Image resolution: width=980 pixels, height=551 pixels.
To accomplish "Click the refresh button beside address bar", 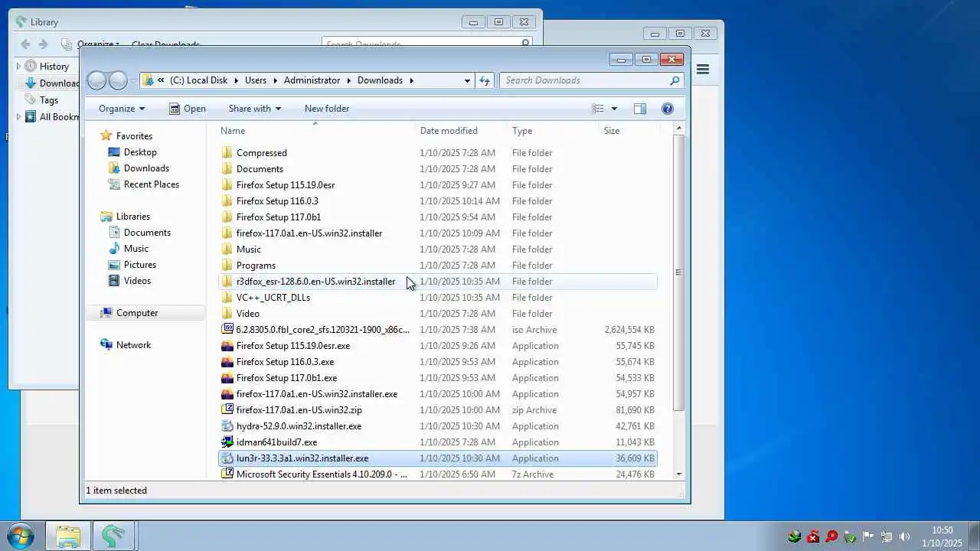I will pyautogui.click(x=484, y=80).
